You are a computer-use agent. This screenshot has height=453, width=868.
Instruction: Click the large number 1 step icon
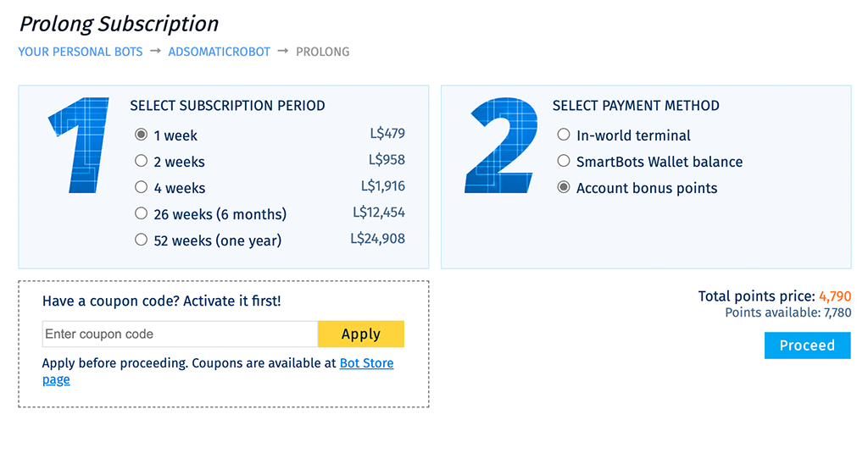tap(79, 145)
